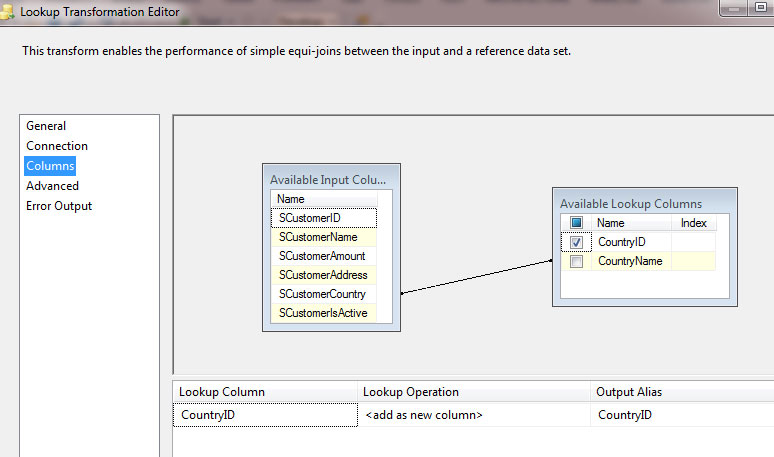Click the Lookup Column grid header

click(x=265, y=392)
